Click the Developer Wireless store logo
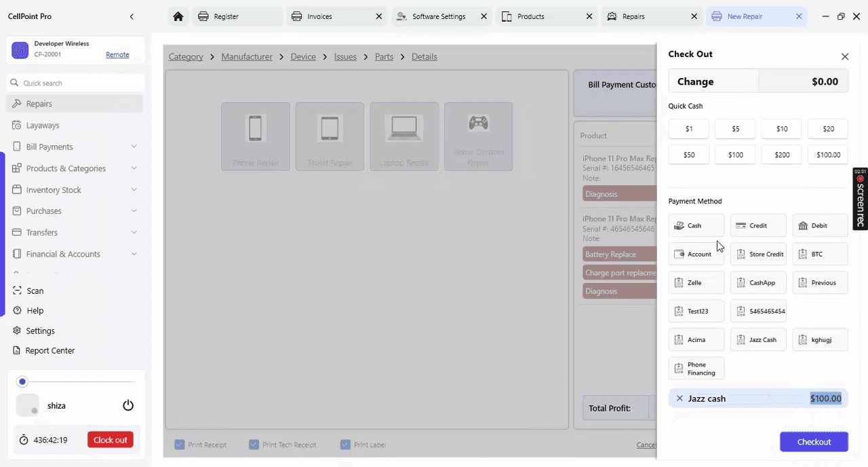The image size is (868, 467). [20, 50]
